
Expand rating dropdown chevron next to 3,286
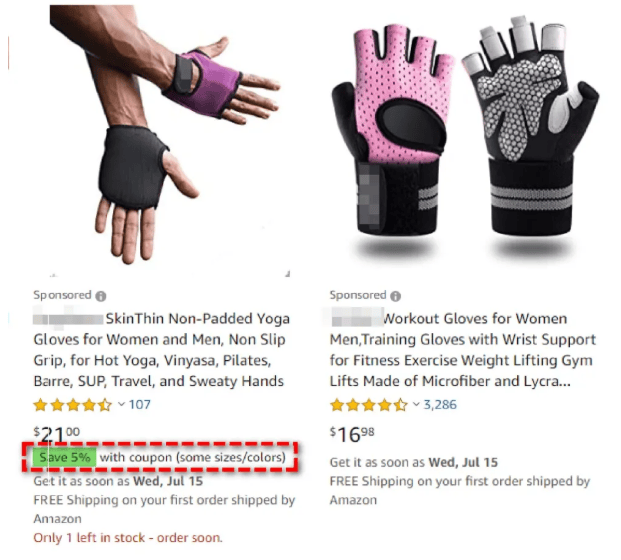[x=416, y=404]
